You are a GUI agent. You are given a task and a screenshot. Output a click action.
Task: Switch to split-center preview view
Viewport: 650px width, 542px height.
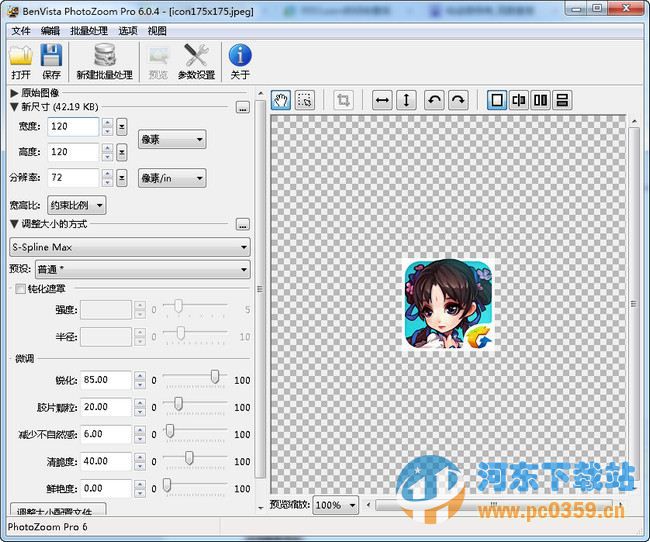click(519, 100)
